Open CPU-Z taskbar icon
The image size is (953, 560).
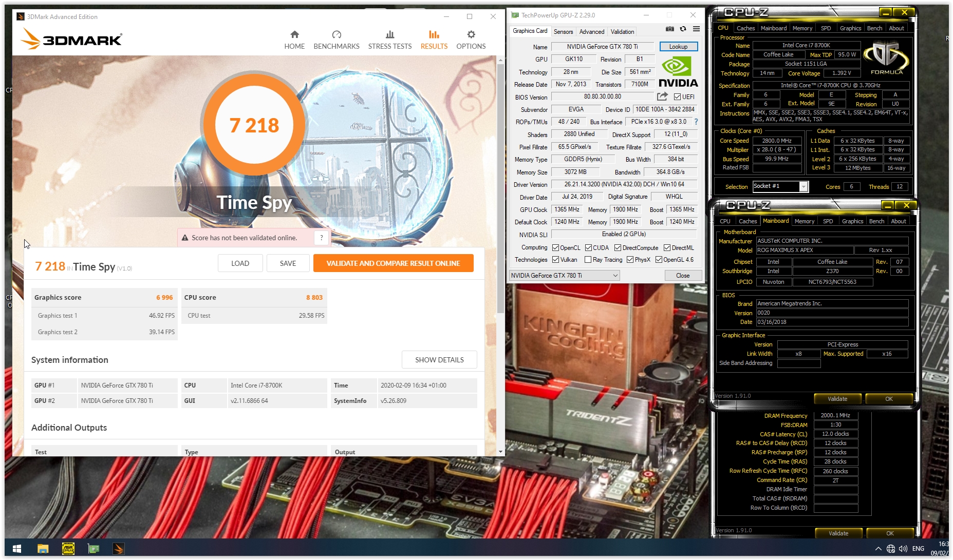[x=68, y=549]
